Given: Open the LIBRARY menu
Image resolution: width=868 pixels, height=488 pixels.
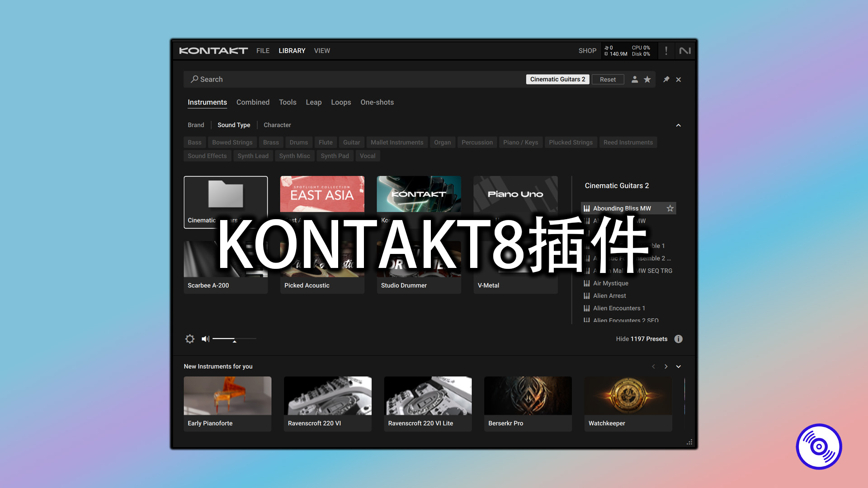Looking at the screenshot, I should pos(292,51).
